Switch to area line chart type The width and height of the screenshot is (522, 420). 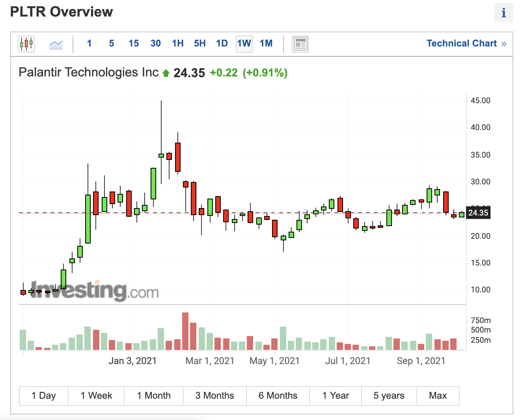click(56, 45)
